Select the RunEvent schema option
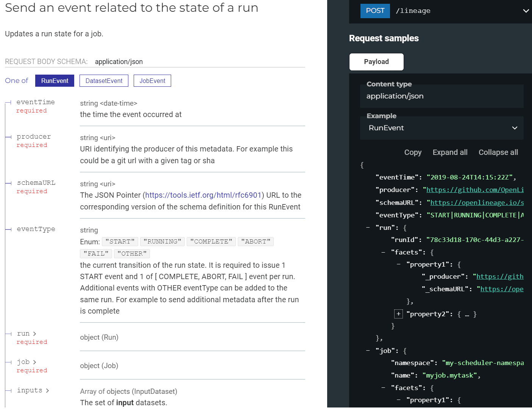The height and width of the screenshot is (409, 532). pyautogui.click(x=55, y=81)
